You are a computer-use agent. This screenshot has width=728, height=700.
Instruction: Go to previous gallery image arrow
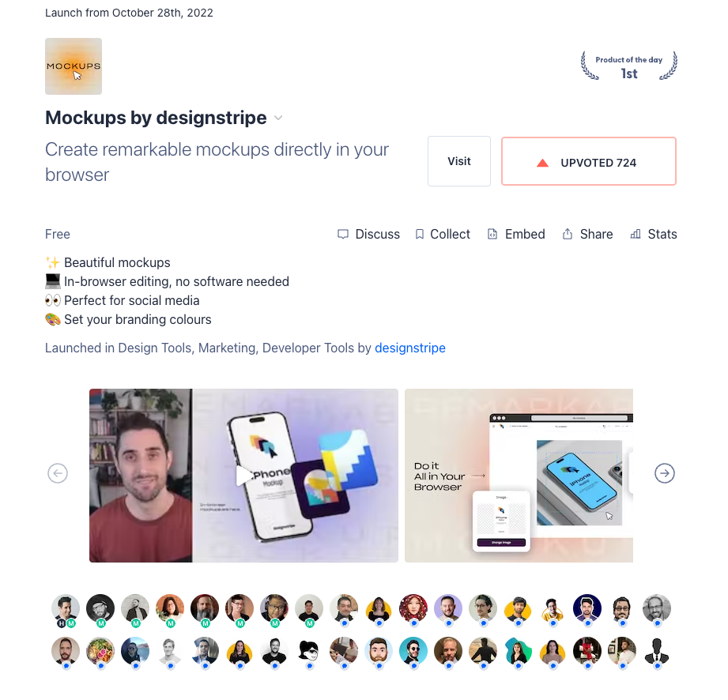[x=58, y=473]
